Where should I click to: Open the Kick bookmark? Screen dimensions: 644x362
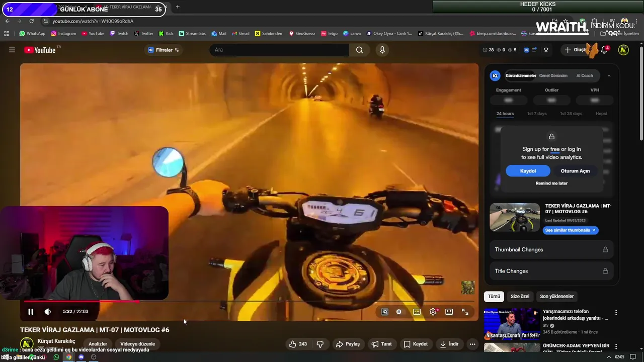[x=166, y=34]
